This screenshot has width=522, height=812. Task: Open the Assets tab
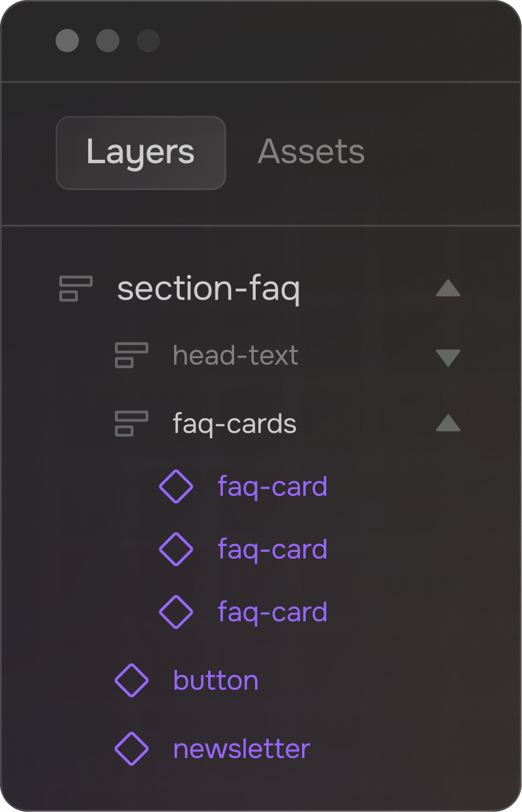pos(311,153)
